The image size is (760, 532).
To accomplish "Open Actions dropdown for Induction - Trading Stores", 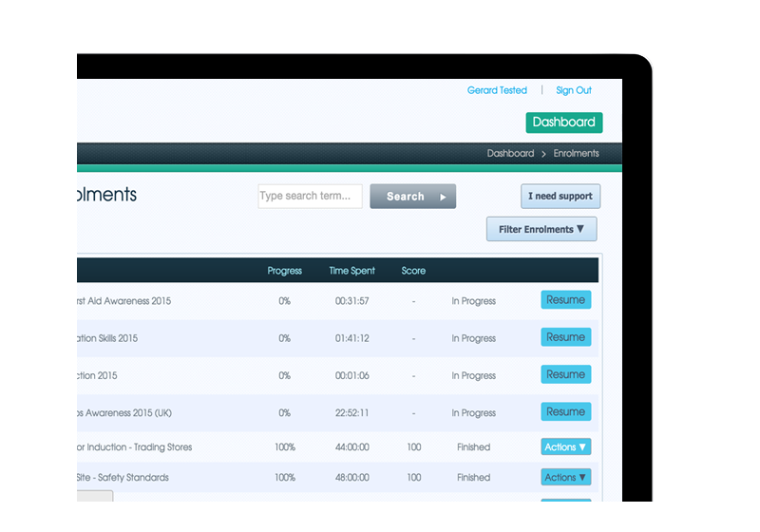I will pos(565,446).
